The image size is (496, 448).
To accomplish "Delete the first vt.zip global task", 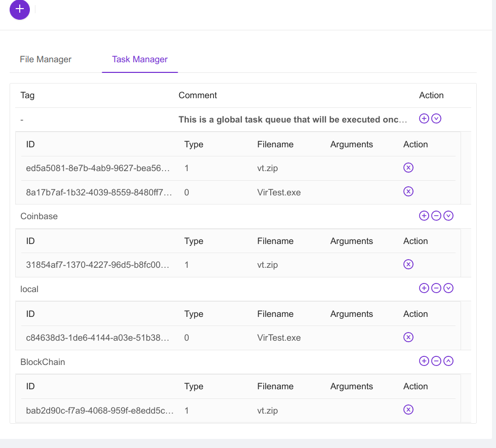I will click(x=408, y=168).
